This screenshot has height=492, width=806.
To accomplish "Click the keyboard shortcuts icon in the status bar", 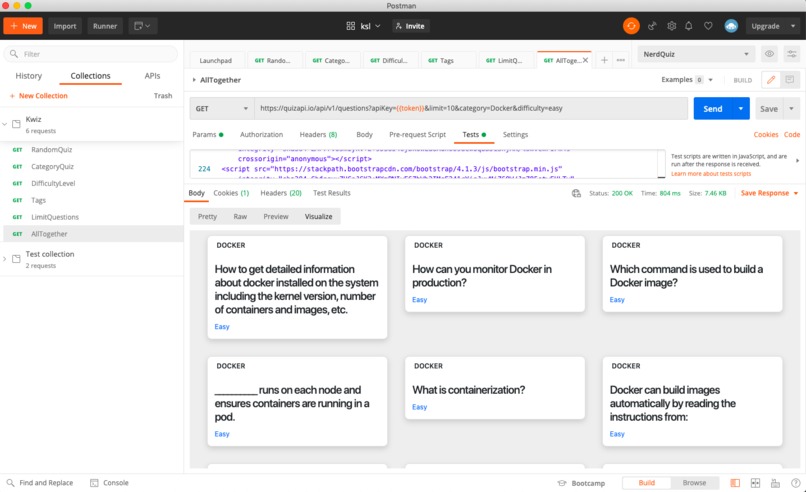I will pyautogui.click(x=775, y=483).
